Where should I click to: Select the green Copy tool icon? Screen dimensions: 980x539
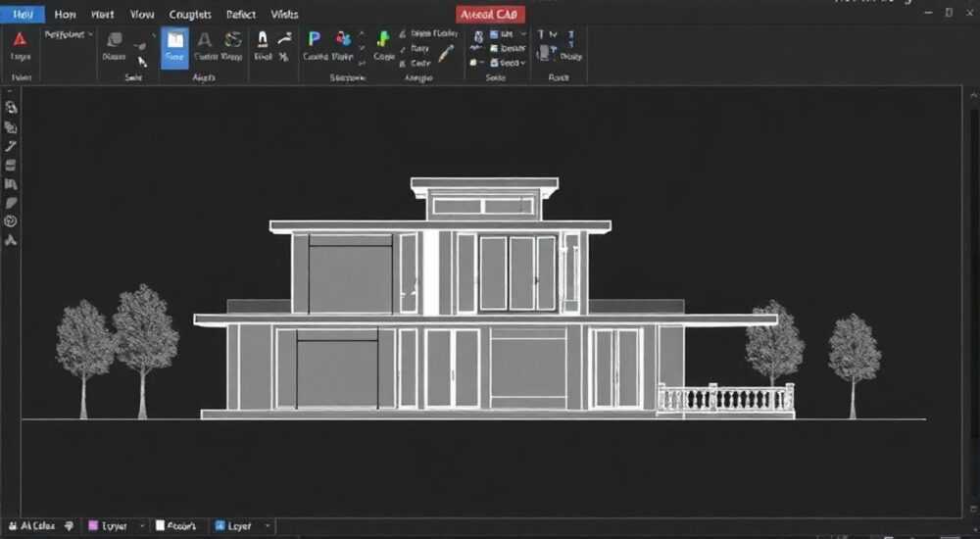click(x=382, y=40)
